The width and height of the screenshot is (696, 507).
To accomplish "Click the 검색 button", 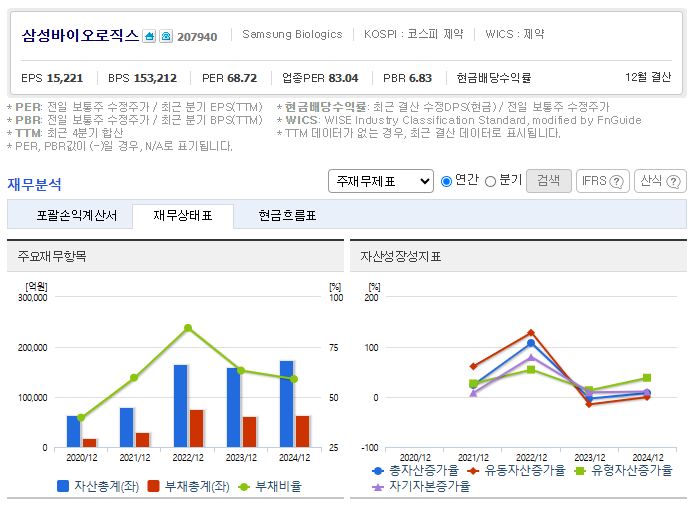I will pos(549,181).
